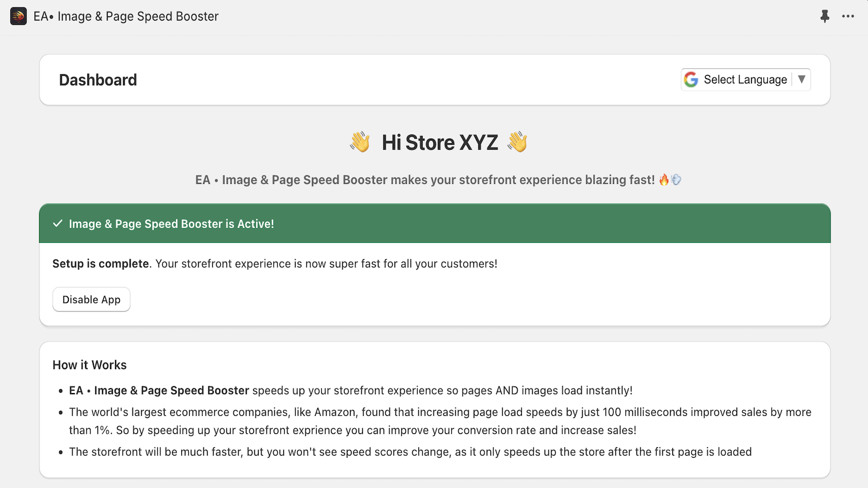The width and height of the screenshot is (868, 488).
Task: Click the How it Works section header
Action: coord(89,365)
